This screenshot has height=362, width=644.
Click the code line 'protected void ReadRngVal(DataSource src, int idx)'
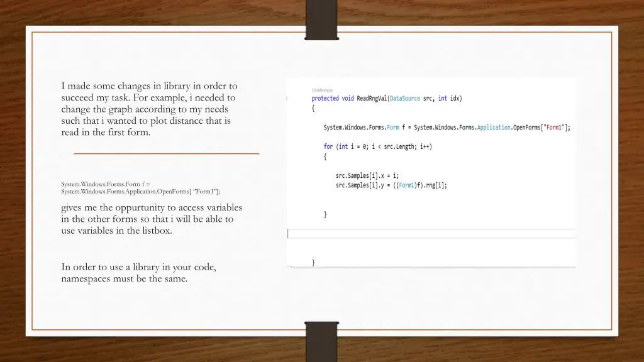pyautogui.click(x=387, y=99)
